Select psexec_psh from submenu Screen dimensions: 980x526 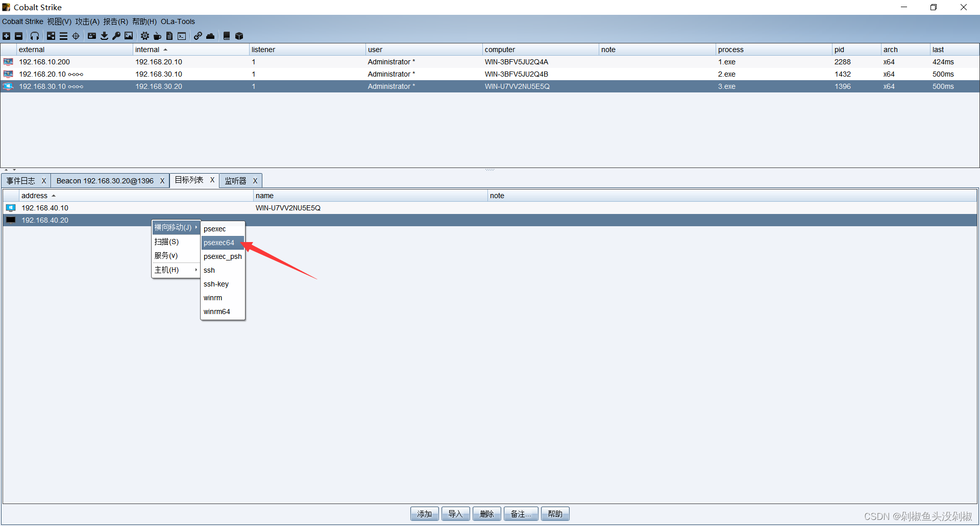(223, 256)
